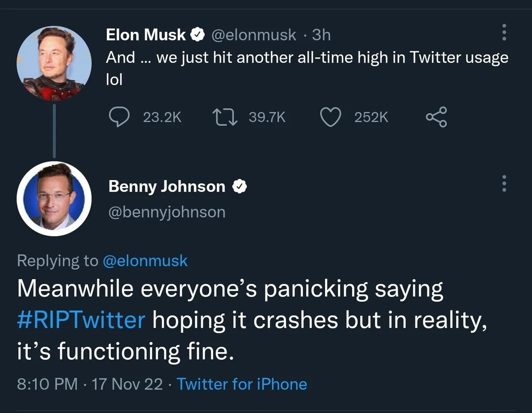Click @elonmusk in the Replying to line
This screenshot has height=413, width=532.
(x=145, y=260)
